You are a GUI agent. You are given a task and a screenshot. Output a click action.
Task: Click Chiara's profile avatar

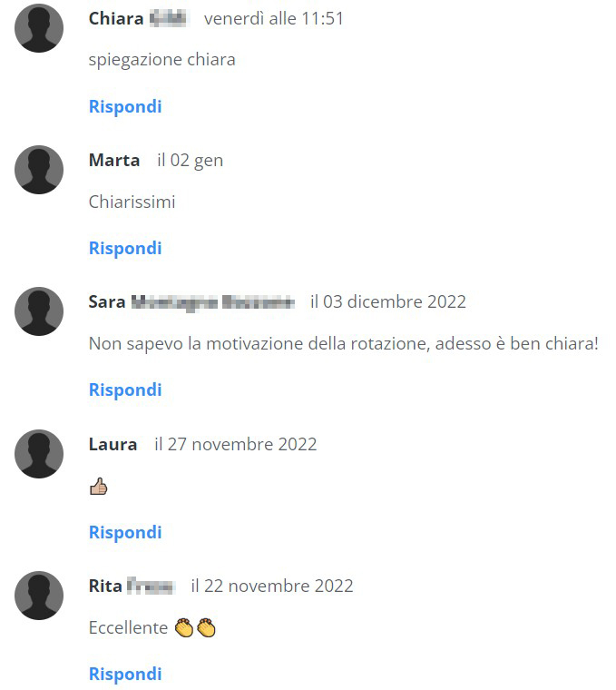pyautogui.click(x=39, y=28)
